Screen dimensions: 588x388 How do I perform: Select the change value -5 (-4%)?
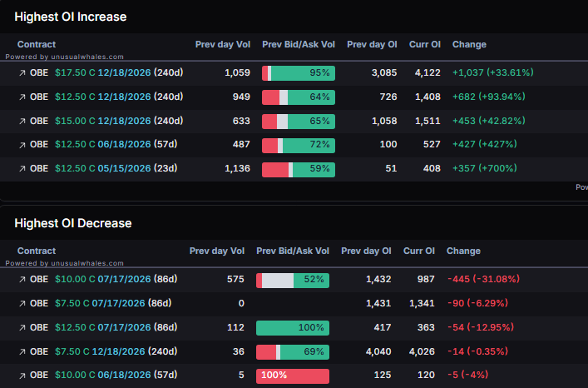467,375
